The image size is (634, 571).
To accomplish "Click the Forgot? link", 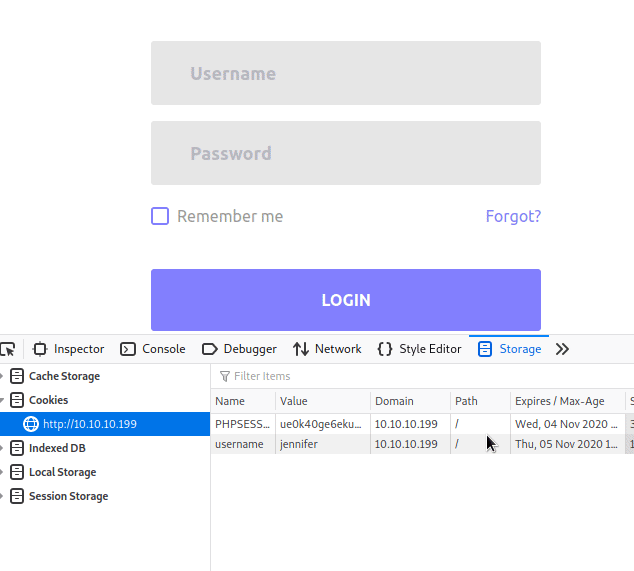I will pyautogui.click(x=513, y=216).
